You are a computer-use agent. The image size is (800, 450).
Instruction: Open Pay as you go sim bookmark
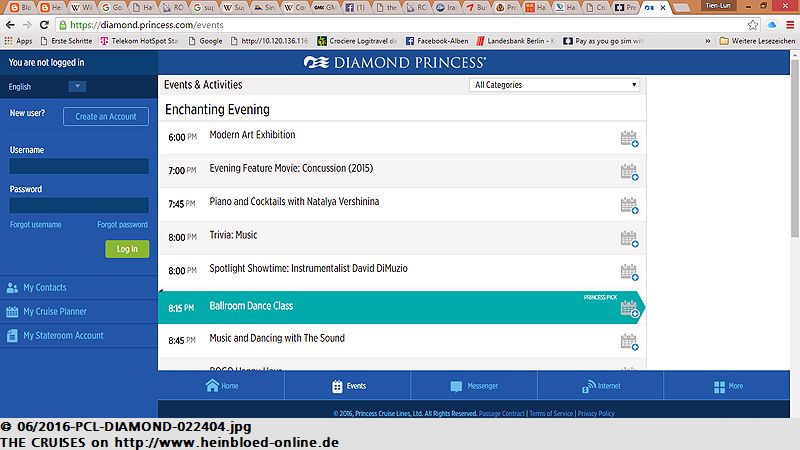603,41
